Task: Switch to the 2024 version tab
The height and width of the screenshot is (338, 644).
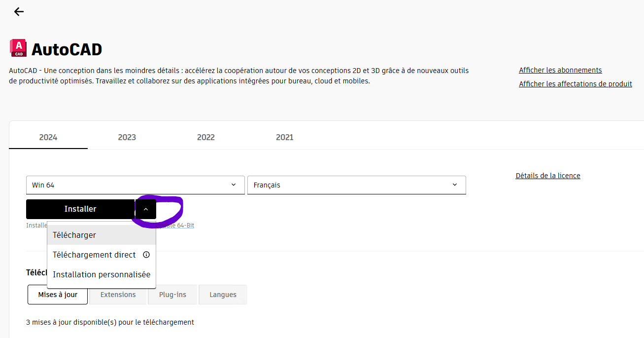Action: (48, 137)
